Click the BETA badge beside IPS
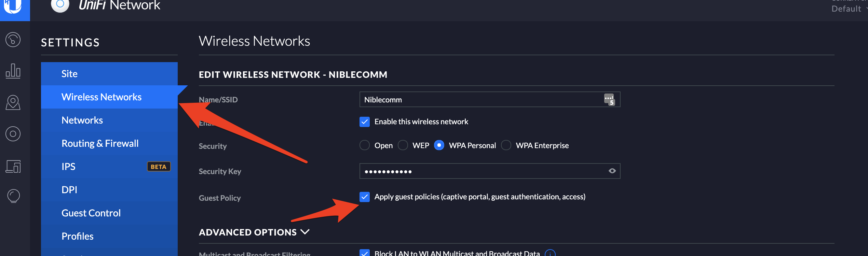 [x=159, y=167]
